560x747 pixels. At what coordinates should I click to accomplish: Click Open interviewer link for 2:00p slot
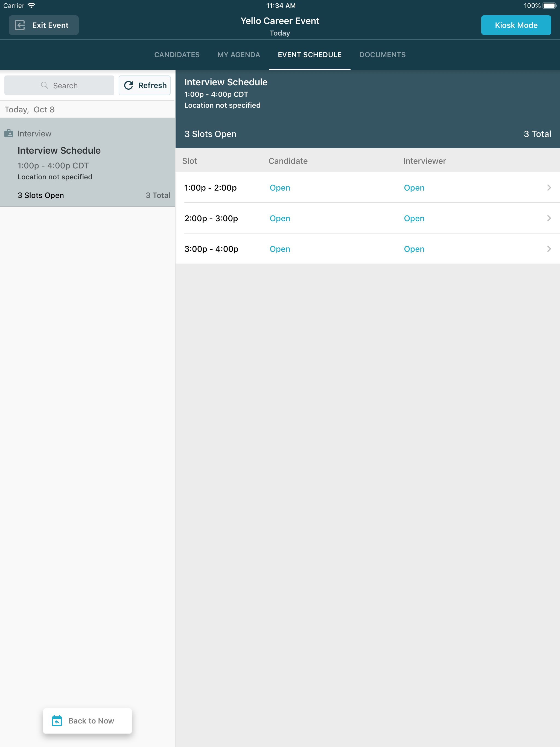tap(414, 218)
